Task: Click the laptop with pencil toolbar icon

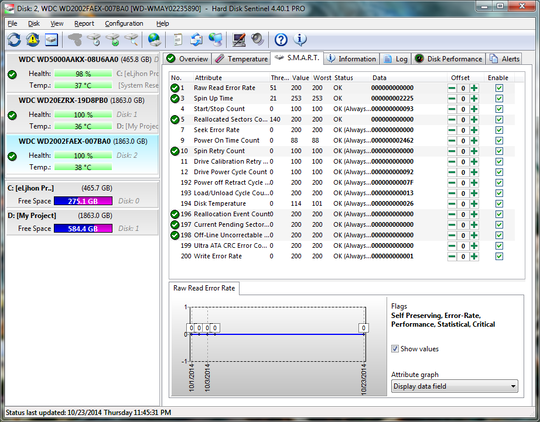Action: [239, 40]
